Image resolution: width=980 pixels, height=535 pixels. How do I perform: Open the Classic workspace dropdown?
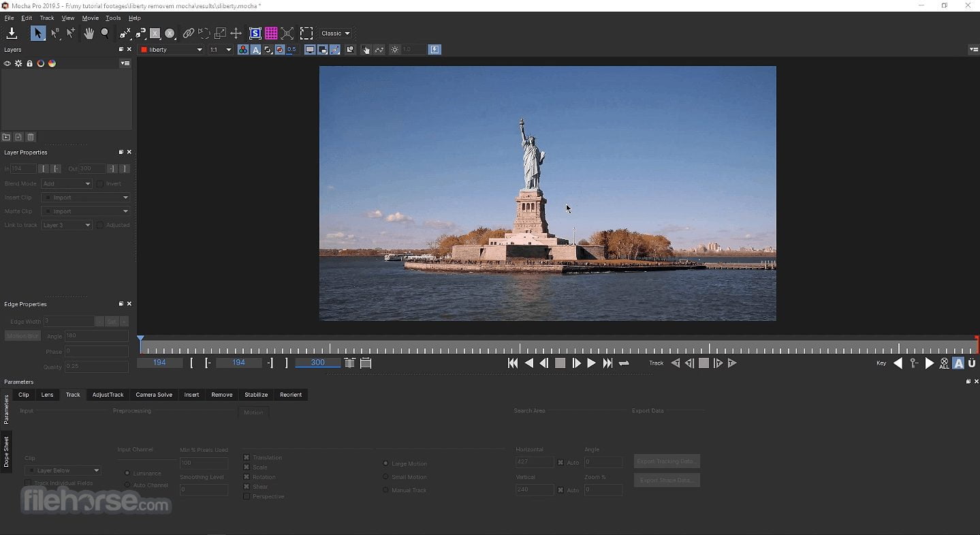point(336,33)
